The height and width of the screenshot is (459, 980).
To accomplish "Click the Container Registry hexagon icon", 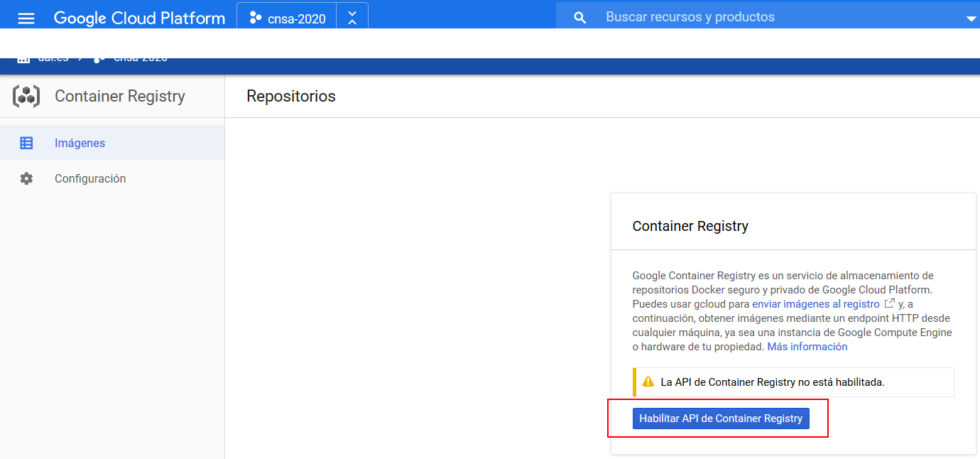I will pyautogui.click(x=26, y=96).
